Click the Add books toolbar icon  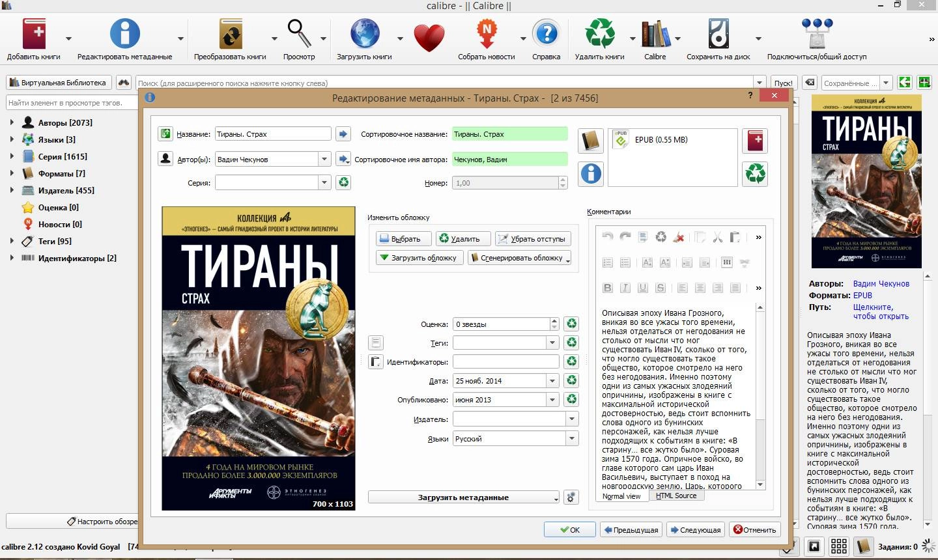(35, 34)
